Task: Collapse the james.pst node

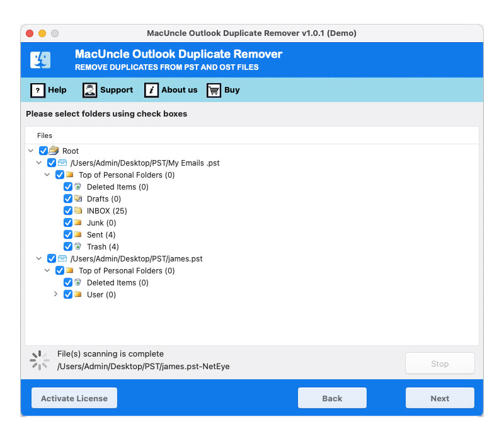Action: click(x=39, y=258)
